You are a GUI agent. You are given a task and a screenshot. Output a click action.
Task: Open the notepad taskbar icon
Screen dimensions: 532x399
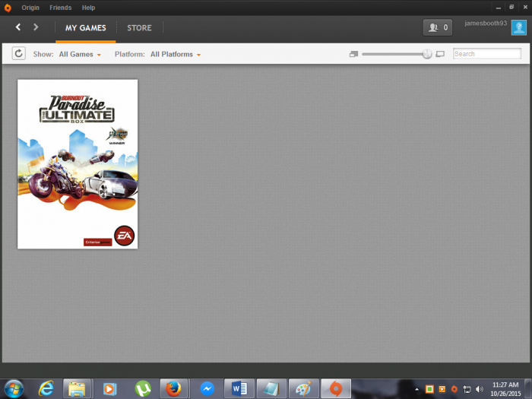271,389
